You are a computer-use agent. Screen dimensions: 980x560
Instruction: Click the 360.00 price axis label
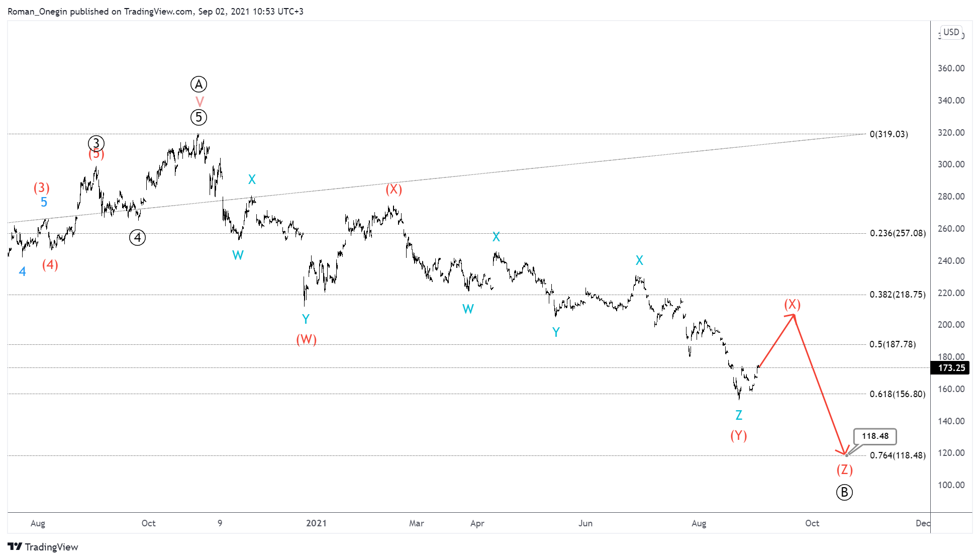tap(951, 68)
